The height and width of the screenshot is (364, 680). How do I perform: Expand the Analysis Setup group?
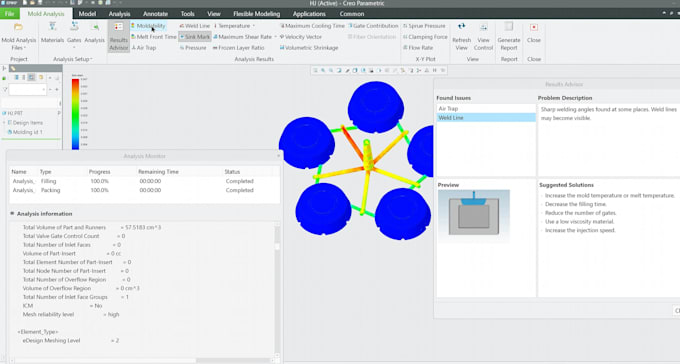click(73, 59)
